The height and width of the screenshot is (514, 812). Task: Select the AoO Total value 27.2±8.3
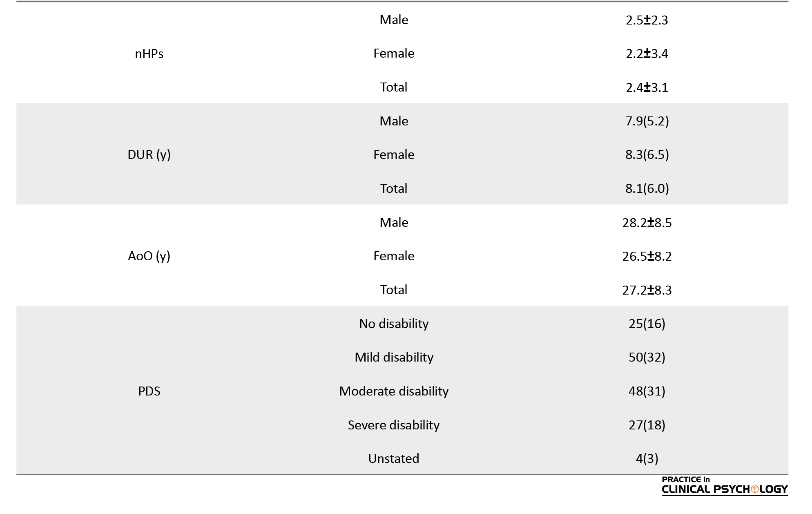tap(647, 290)
